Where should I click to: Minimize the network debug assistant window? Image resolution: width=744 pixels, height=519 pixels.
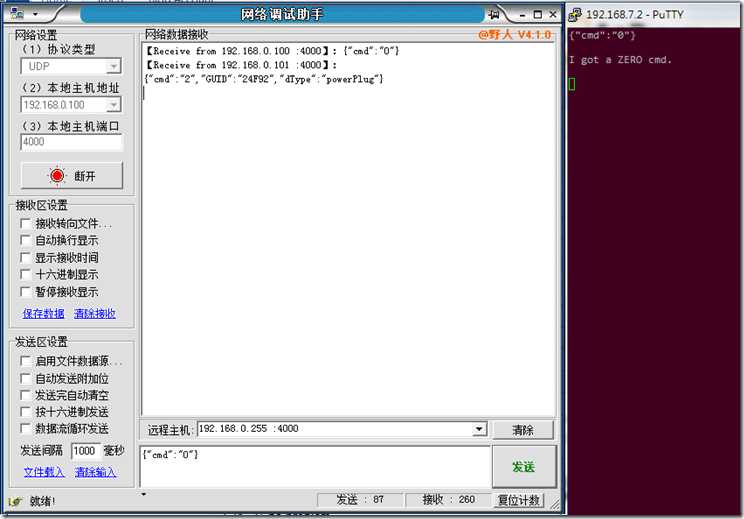tap(522, 15)
